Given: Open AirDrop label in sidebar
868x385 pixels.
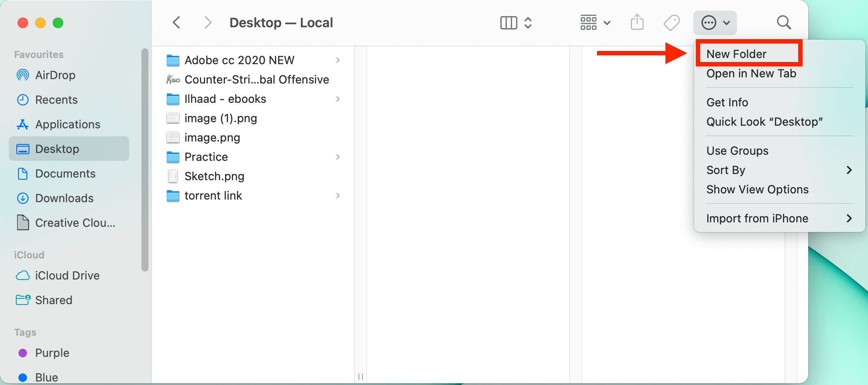Looking at the screenshot, I should 55,75.
